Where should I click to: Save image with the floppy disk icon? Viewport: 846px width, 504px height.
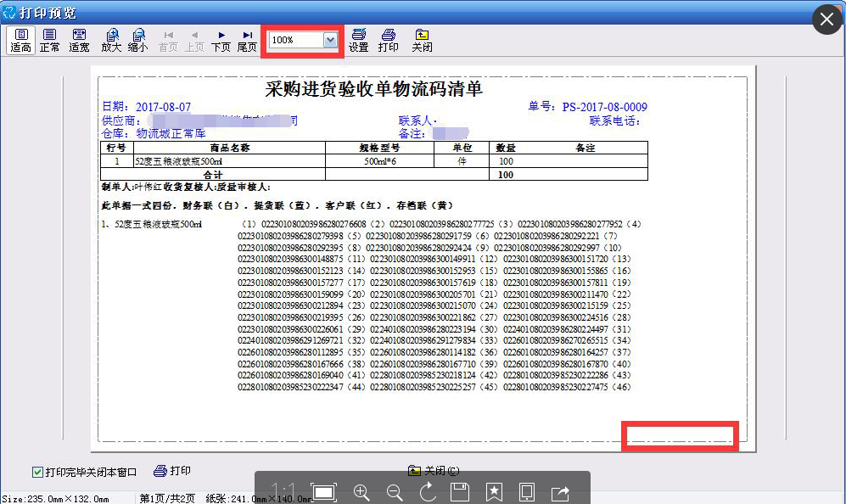[x=460, y=491]
